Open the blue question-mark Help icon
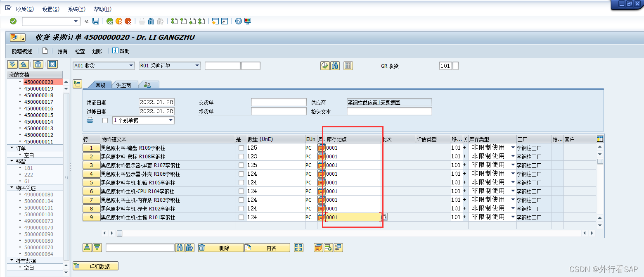This screenshot has height=277, width=644. 238,21
